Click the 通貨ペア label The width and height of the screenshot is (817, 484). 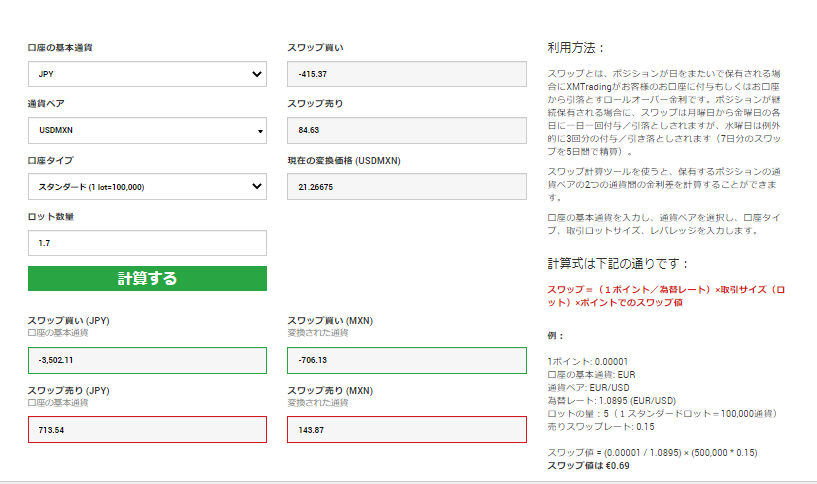click(x=47, y=104)
